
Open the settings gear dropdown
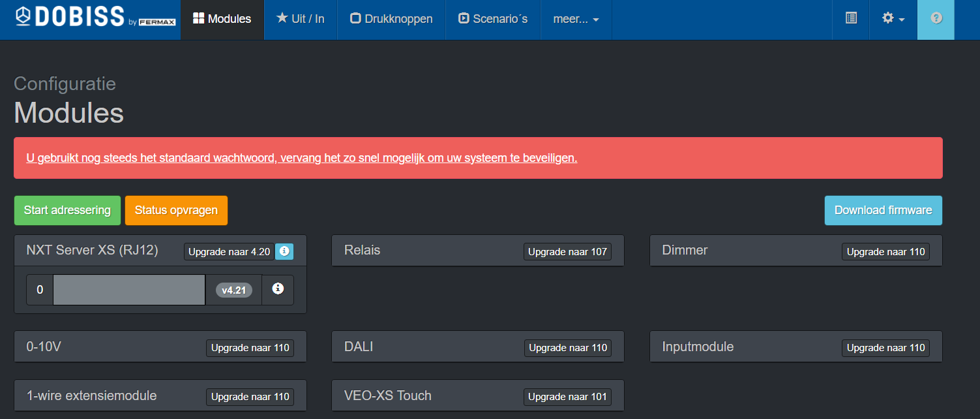893,18
